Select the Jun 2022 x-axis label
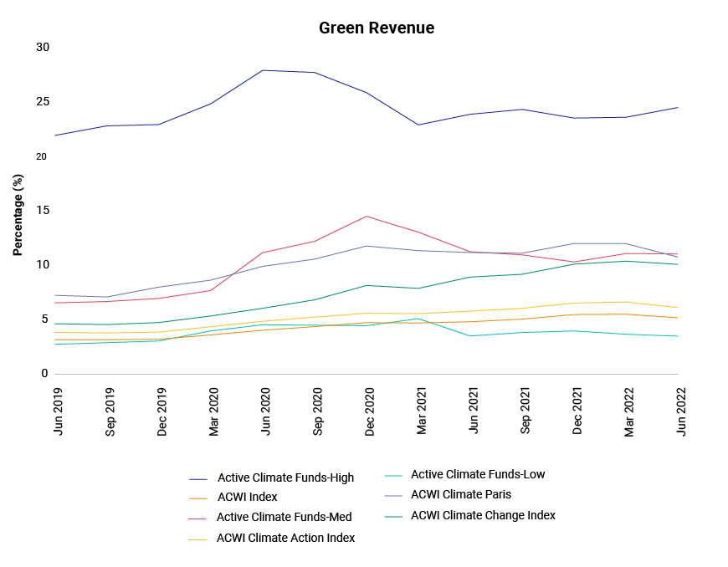Screen dimensions: 728x567 tap(681, 411)
